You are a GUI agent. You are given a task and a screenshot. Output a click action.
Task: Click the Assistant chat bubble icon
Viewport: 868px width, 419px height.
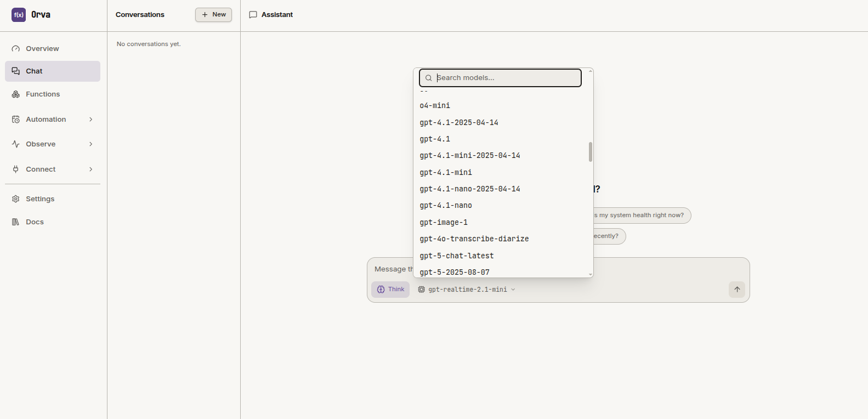[253, 15]
